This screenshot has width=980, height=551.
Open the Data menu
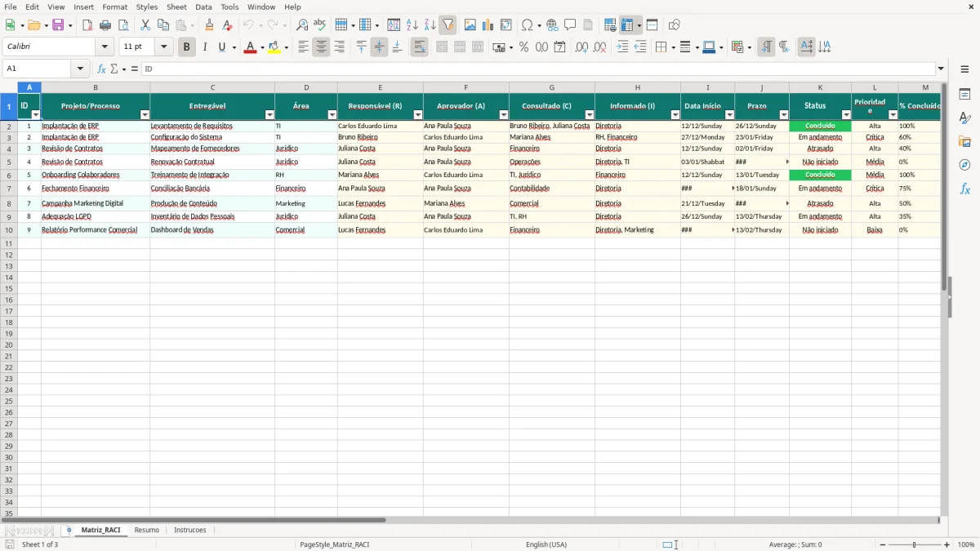tap(203, 7)
